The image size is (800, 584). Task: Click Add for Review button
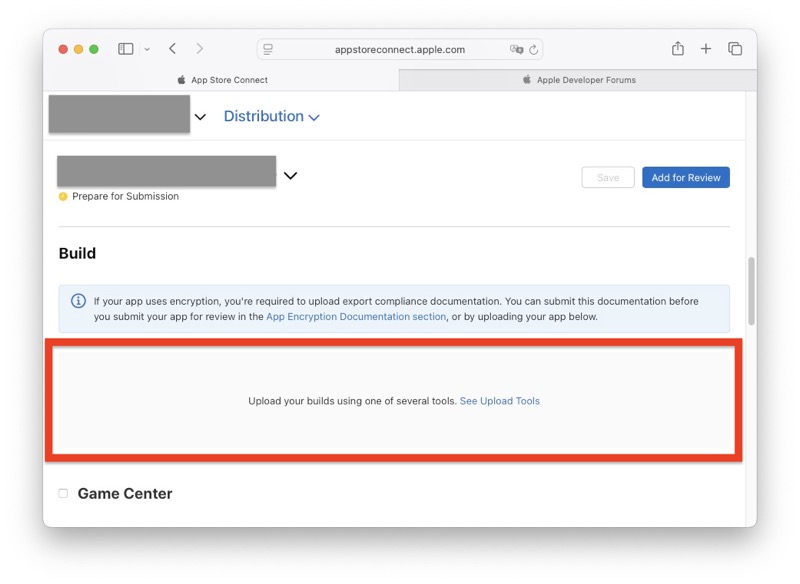(x=686, y=177)
